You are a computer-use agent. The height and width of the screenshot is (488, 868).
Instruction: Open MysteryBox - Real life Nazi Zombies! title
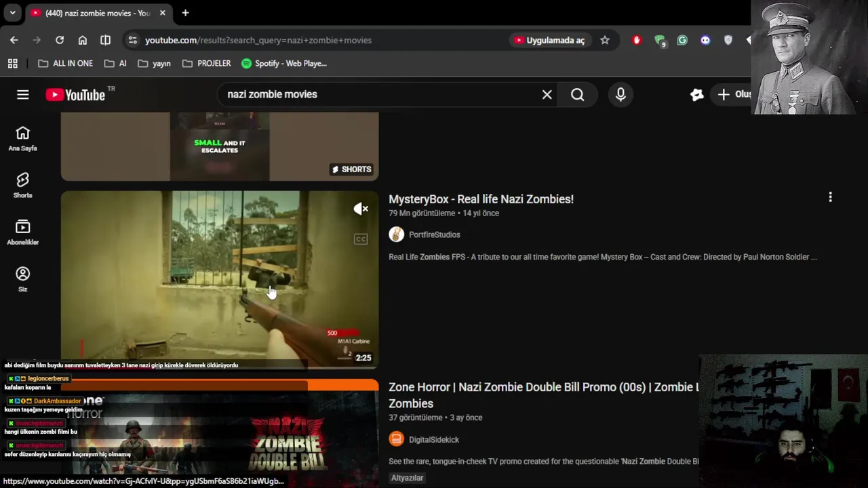click(481, 199)
